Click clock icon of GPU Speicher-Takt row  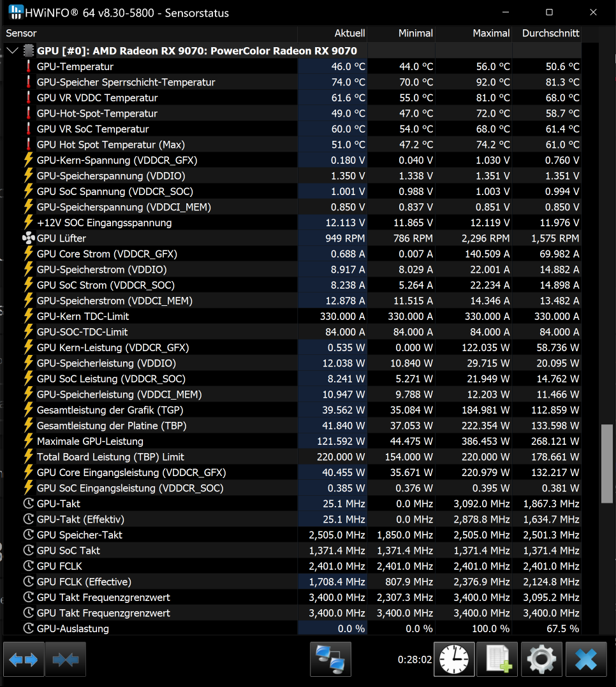pyautogui.click(x=29, y=535)
